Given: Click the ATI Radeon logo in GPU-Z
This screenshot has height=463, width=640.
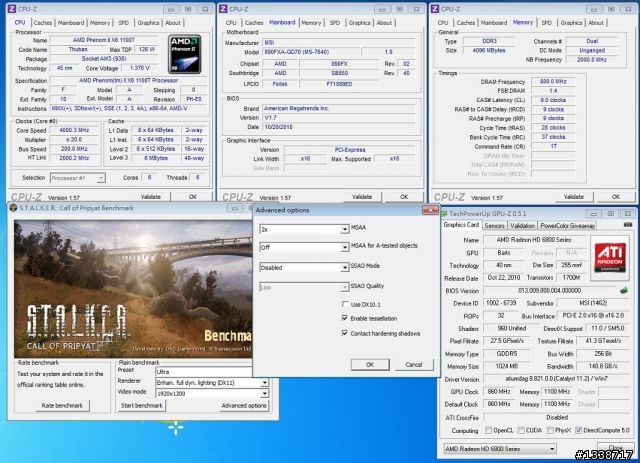Looking at the screenshot, I should (610, 258).
